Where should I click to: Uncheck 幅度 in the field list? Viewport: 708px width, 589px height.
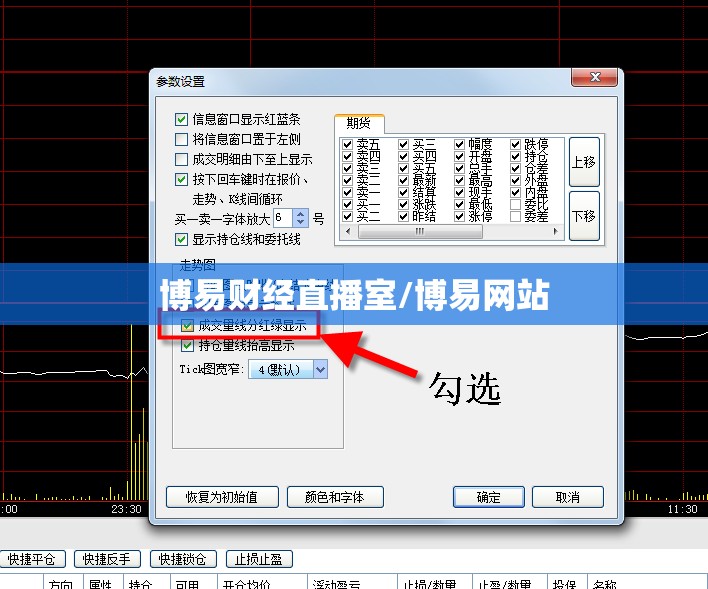click(459, 145)
